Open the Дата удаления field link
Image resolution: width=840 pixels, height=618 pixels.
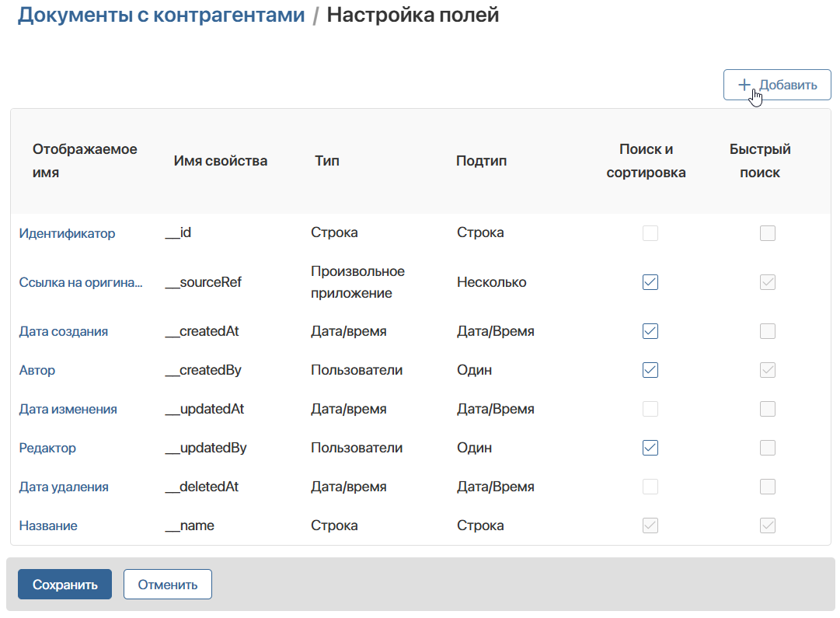click(x=64, y=487)
